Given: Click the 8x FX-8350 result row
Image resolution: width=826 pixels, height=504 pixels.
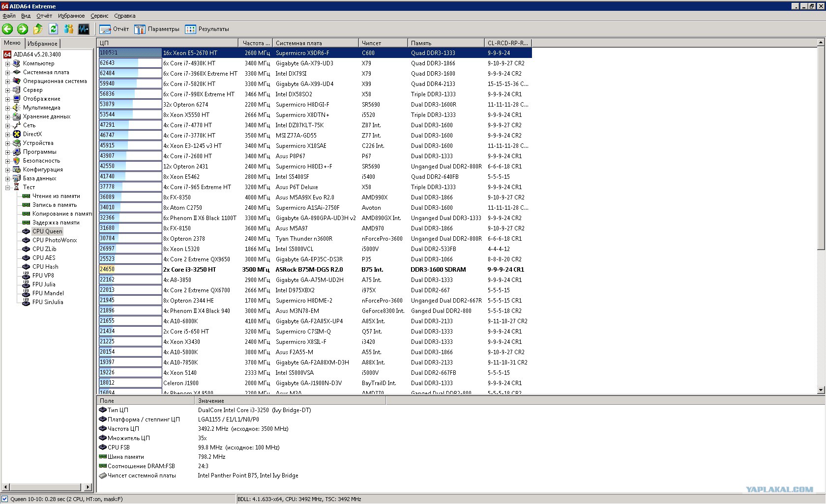Looking at the screenshot, I should click(315, 197).
